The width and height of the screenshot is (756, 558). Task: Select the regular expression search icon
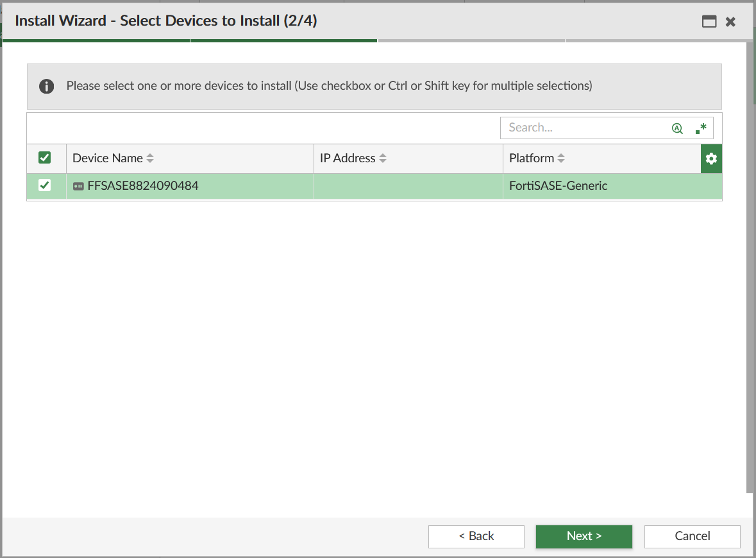coord(700,128)
